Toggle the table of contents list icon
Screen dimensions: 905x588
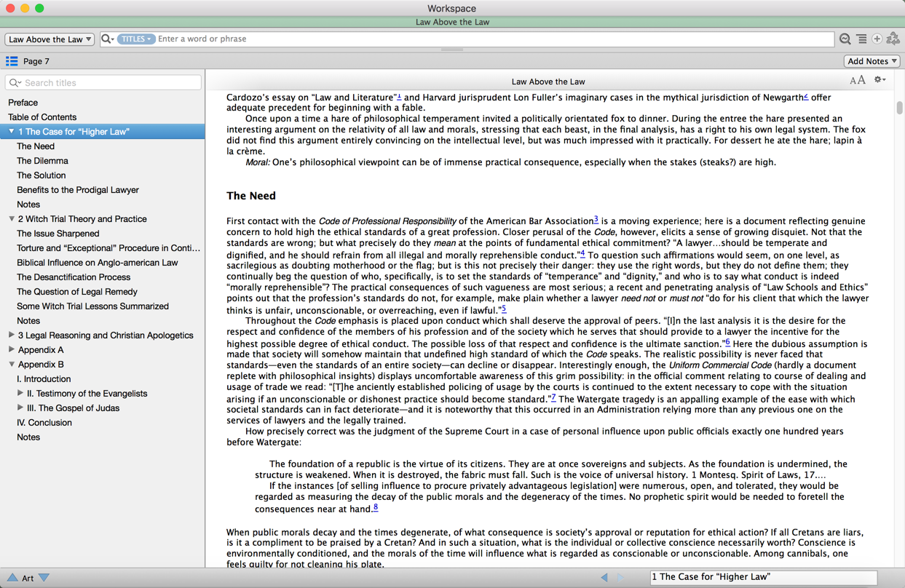click(x=12, y=61)
